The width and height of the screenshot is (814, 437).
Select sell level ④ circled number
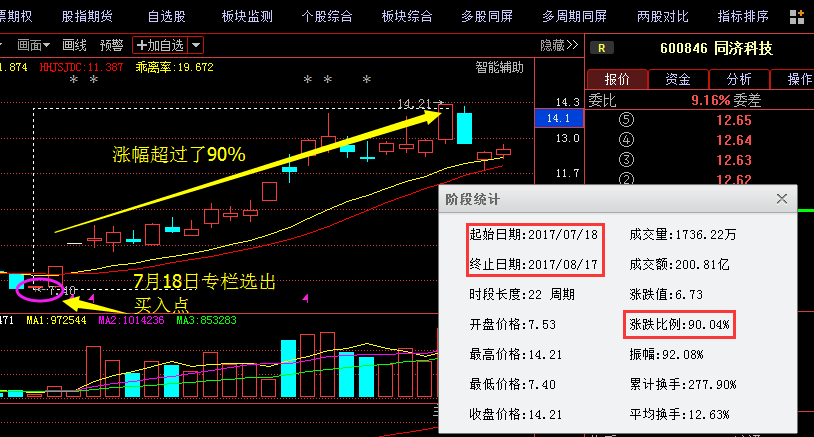627,140
